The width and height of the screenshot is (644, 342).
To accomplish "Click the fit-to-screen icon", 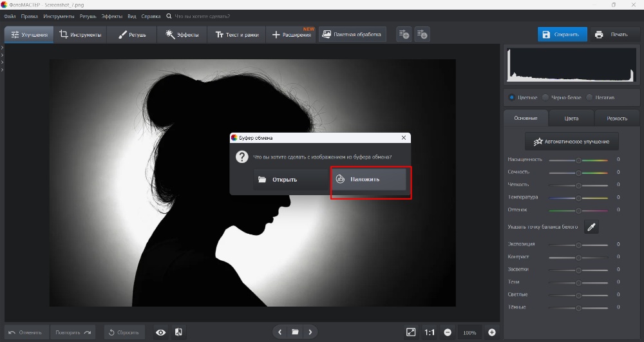I will coord(411,332).
